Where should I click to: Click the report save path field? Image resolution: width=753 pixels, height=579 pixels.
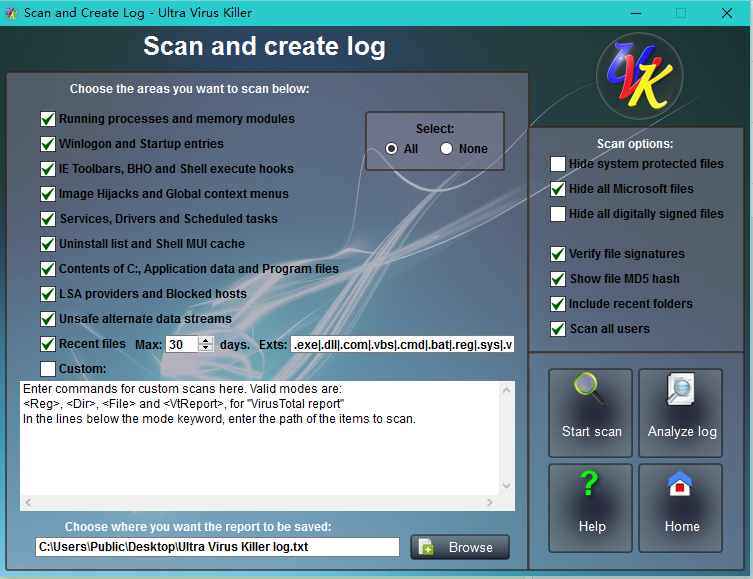click(217, 547)
